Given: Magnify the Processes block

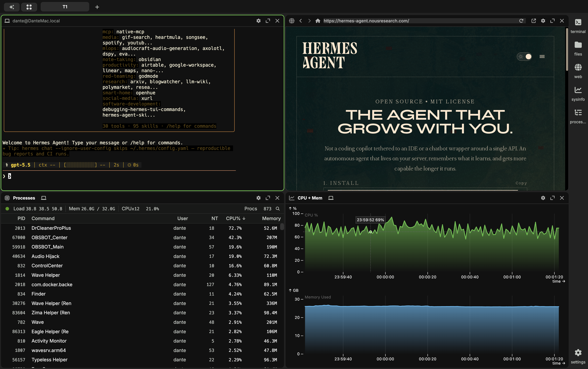Looking at the screenshot, I should 268,198.
